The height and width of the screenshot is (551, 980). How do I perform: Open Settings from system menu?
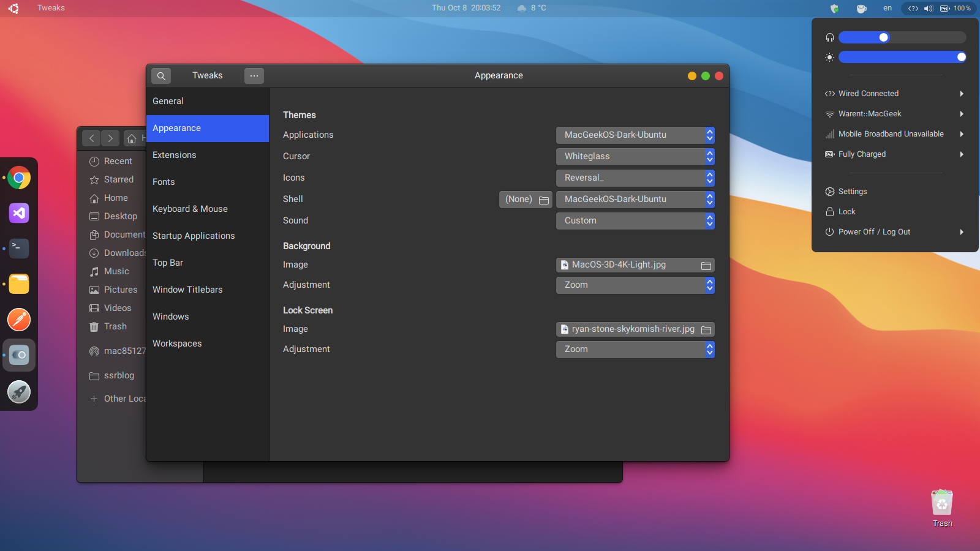pyautogui.click(x=895, y=192)
